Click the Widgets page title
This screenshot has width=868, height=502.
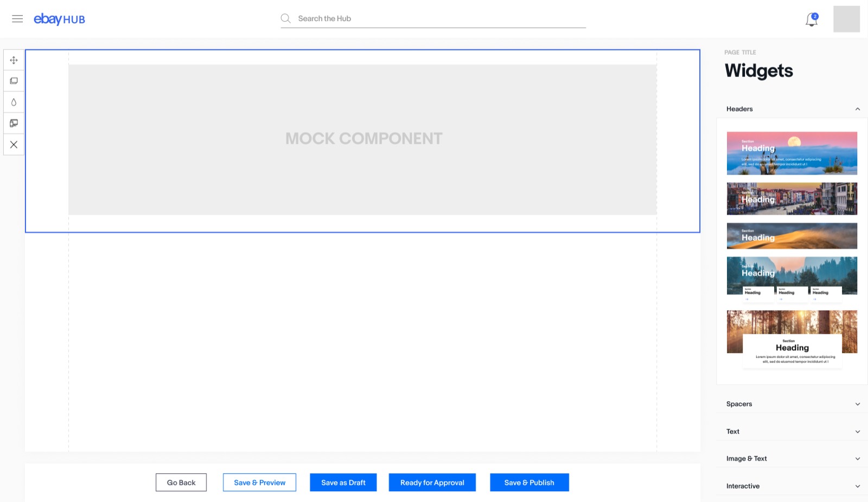tap(759, 71)
